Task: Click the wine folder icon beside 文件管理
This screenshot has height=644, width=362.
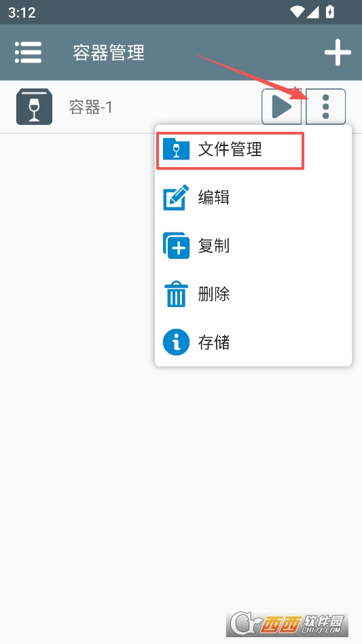Action: pos(176,149)
